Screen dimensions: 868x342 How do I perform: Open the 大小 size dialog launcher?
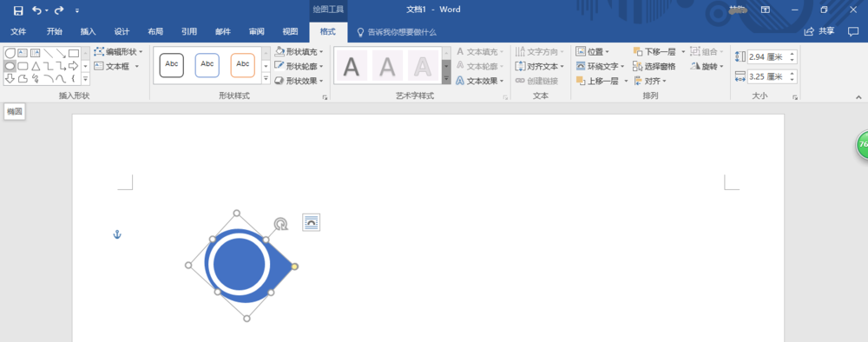tap(795, 97)
